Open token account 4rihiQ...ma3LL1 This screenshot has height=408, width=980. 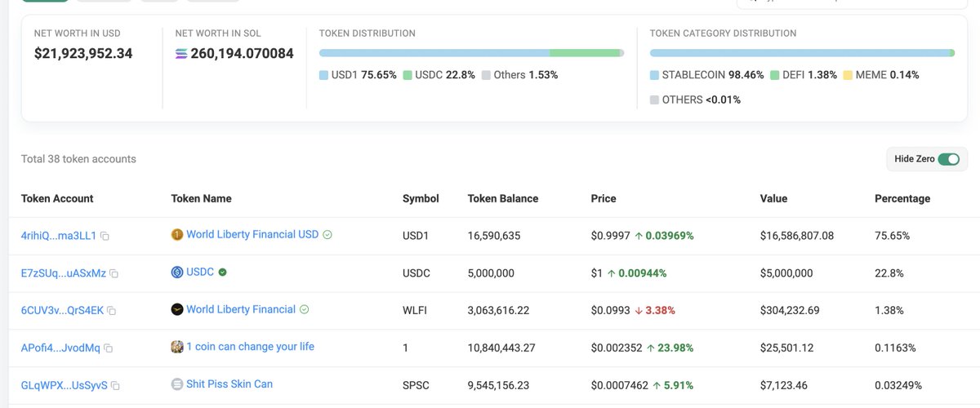(x=59, y=236)
